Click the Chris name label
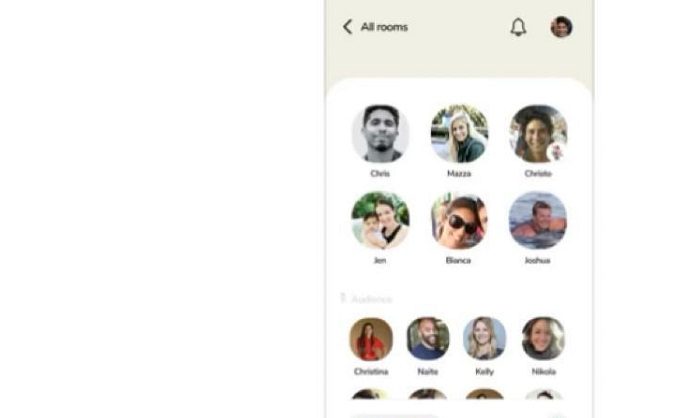700x418 pixels. pyautogui.click(x=380, y=173)
